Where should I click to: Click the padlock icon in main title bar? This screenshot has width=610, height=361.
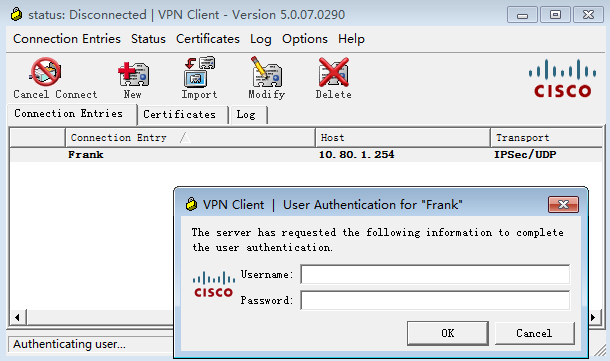pyautogui.click(x=16, y=14)
